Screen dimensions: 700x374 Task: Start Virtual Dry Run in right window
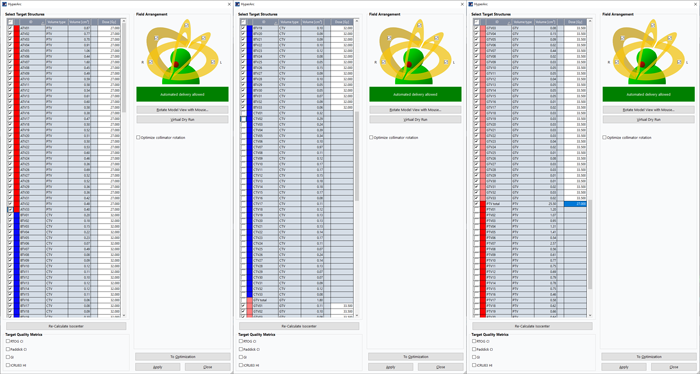649,120
